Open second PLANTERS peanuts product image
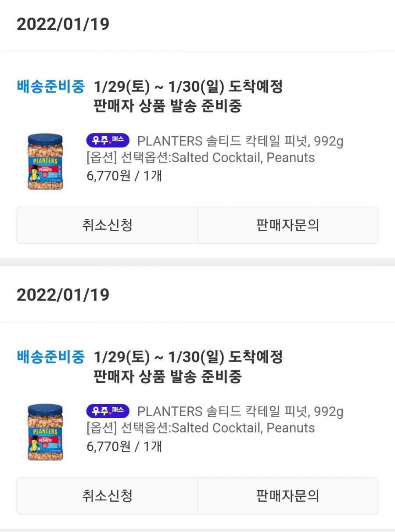395x532 pixels. [x=45, y=432]
